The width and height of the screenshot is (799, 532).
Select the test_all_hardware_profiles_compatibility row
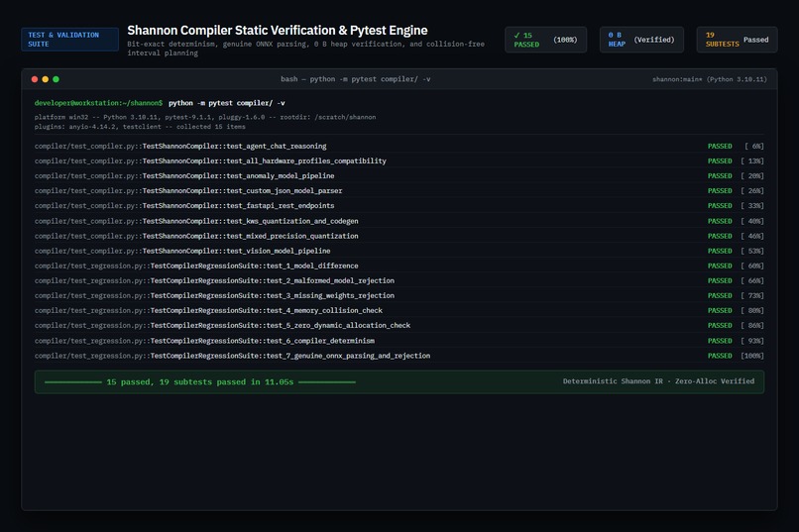click(399, 160)
